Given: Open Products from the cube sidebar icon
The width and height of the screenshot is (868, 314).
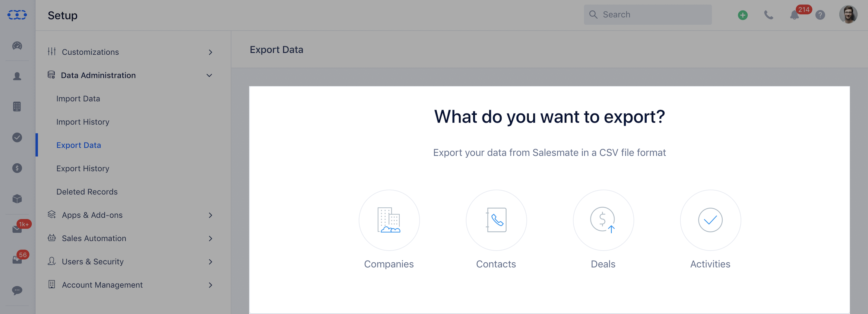Looking at the screenshot, I should point(17,199).
